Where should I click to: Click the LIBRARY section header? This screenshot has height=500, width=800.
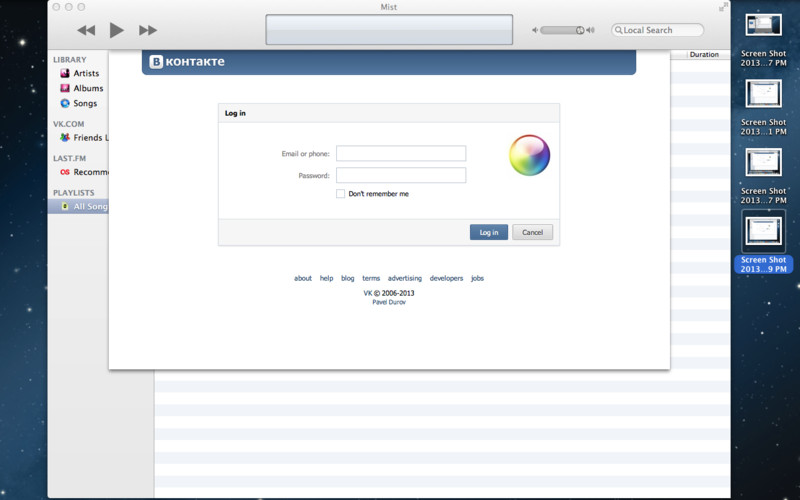click(70, 60)
